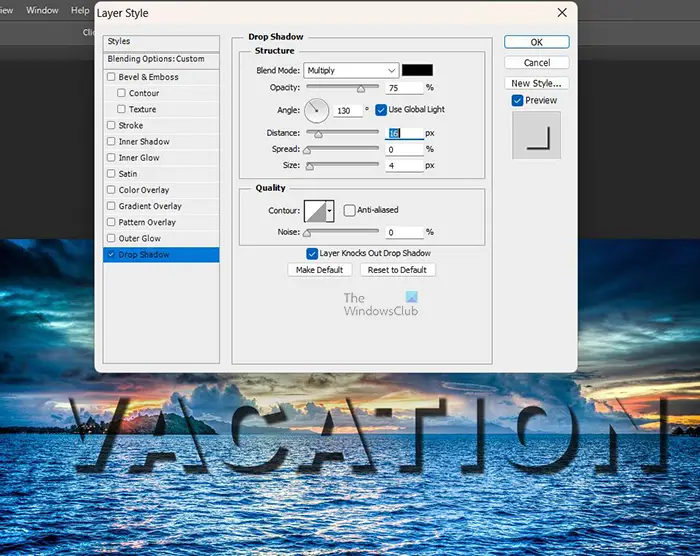Toggle Use Global Light checkbox
The width and height of the screenshot is (700, 556).
tap(381, 110)
